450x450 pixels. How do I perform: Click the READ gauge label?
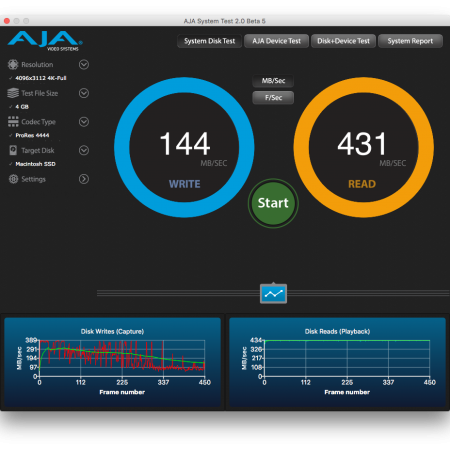click(x=362, y=184)
